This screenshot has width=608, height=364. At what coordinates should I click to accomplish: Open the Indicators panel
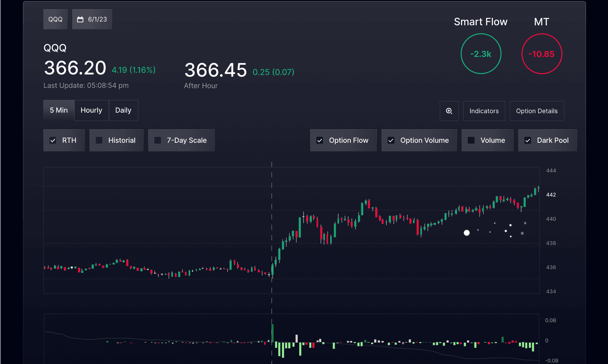484,111
